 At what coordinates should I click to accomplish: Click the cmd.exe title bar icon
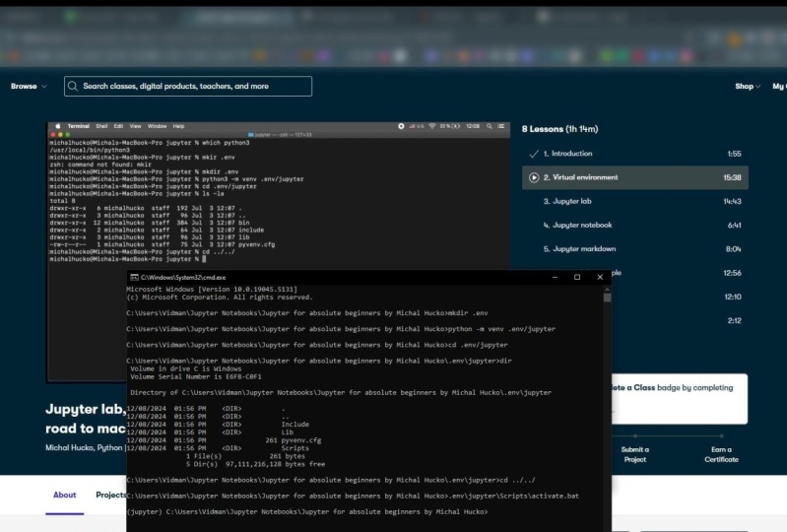(134, 277)
